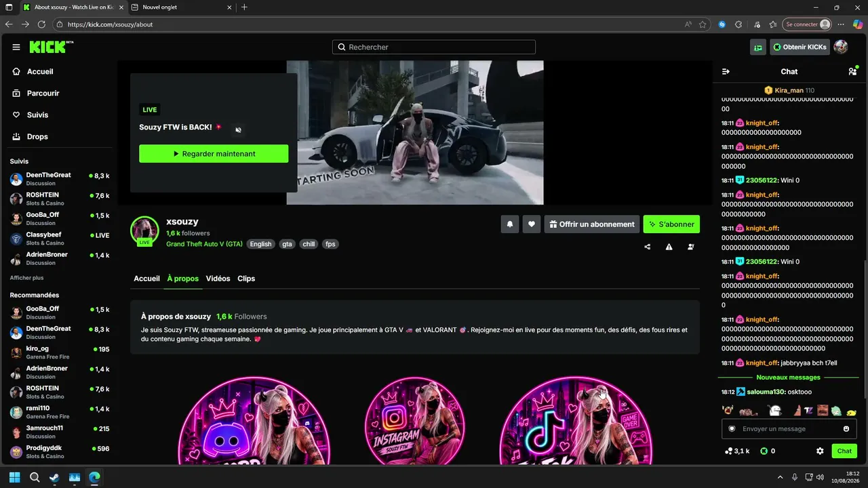Open the emoji picker in chat input
Viewport: 868px width, 488px height.
click(846, 429)
